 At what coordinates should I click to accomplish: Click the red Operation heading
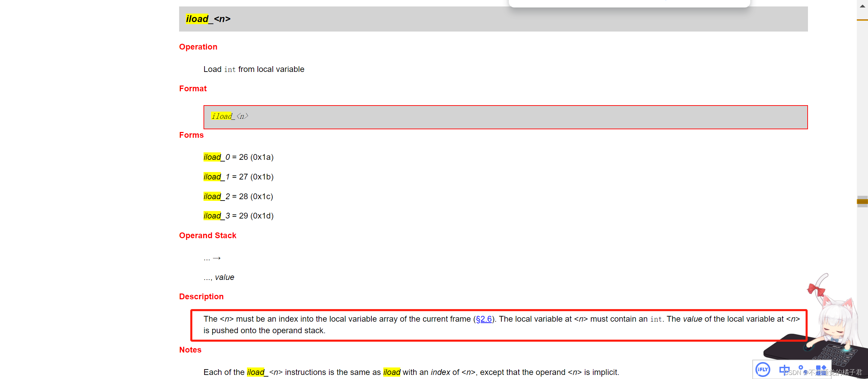(198, 47)
